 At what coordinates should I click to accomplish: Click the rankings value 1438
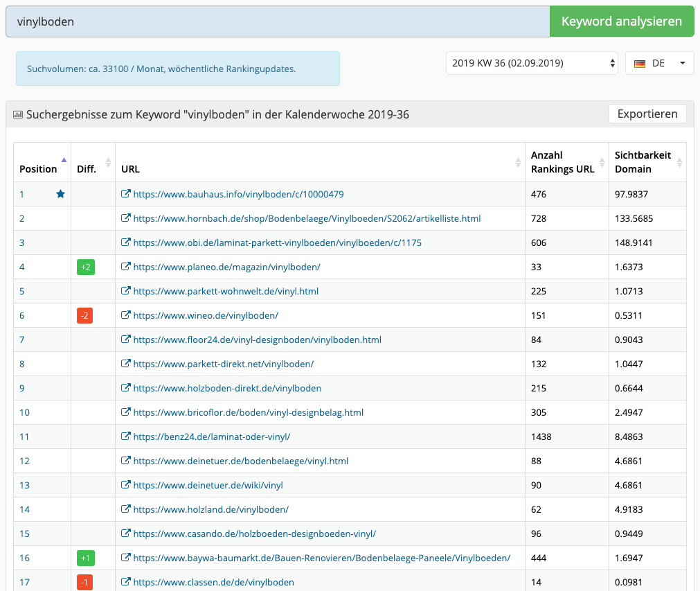click(541, 436)
